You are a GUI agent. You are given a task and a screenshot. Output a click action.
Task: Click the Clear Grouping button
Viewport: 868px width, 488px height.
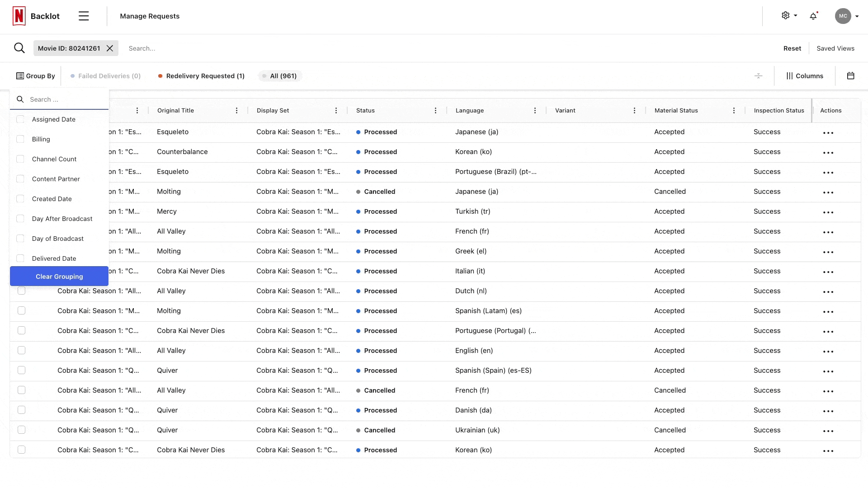59,277
